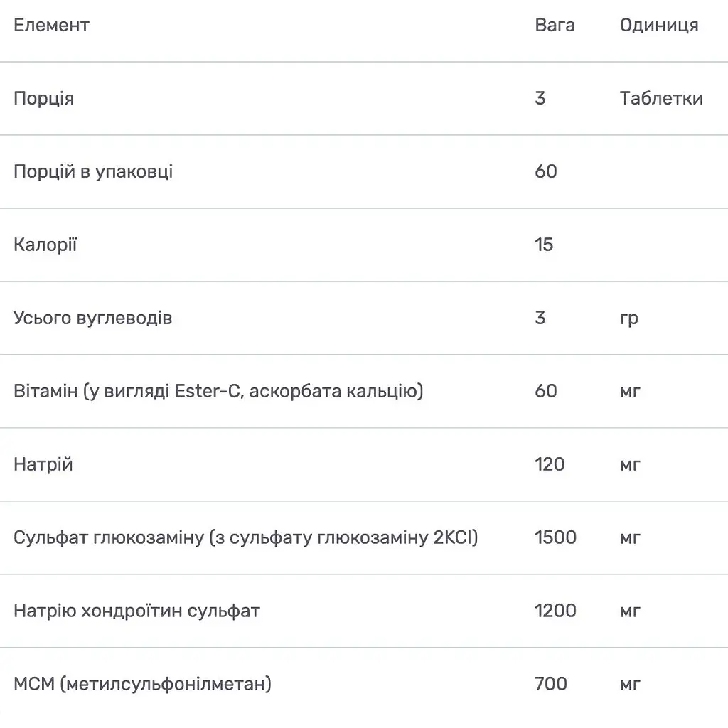Click the 1500 weight value
The width and height of the screenshot is (728, 728).
tap(555, 537)
